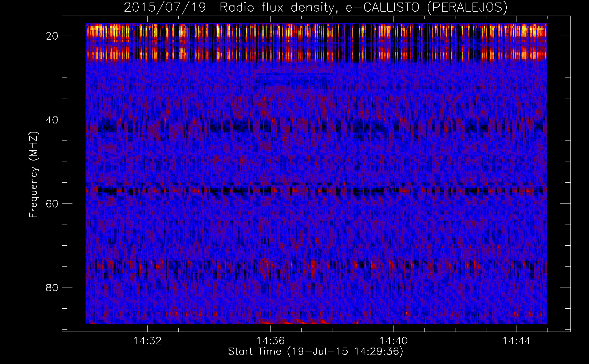Click the red burst at the spectrogram bottom

tap(295, 322)
